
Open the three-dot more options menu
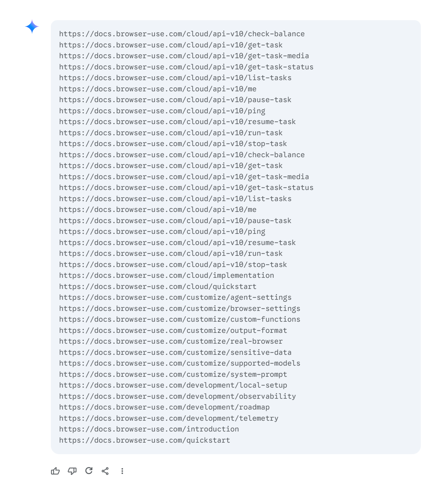click(x=122, y=471)
